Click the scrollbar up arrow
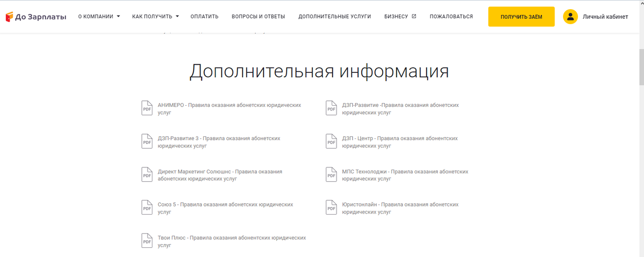The height and width of the screenshot is (257, 644). [641, 3]
